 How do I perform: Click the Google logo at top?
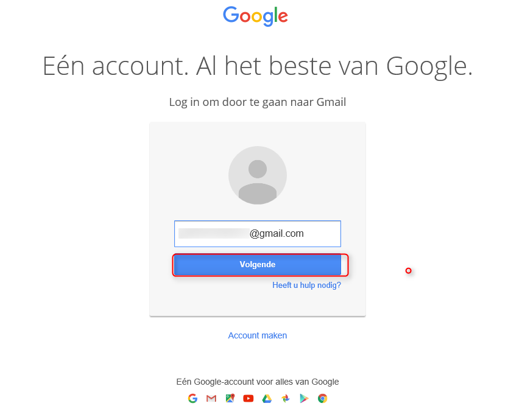pyautogui.click(x=255, y=16)
